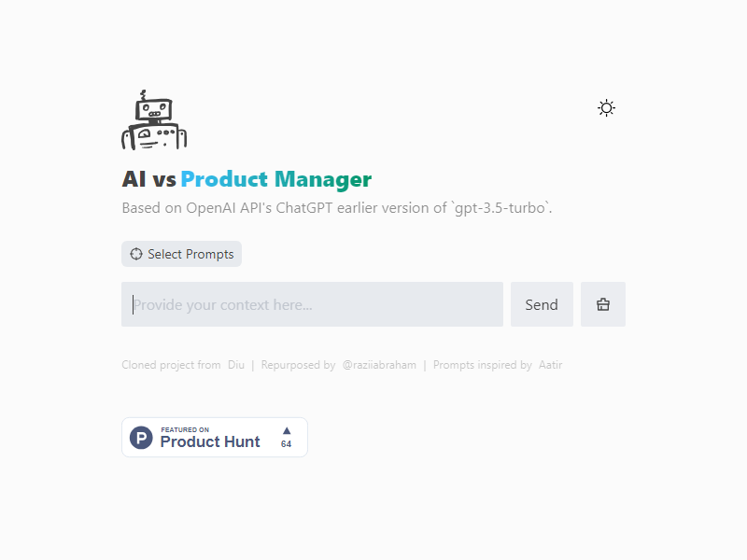Click the 'Prompts inspired by' footer text
This screenshot has width=747, height=560.
[482, 365]
